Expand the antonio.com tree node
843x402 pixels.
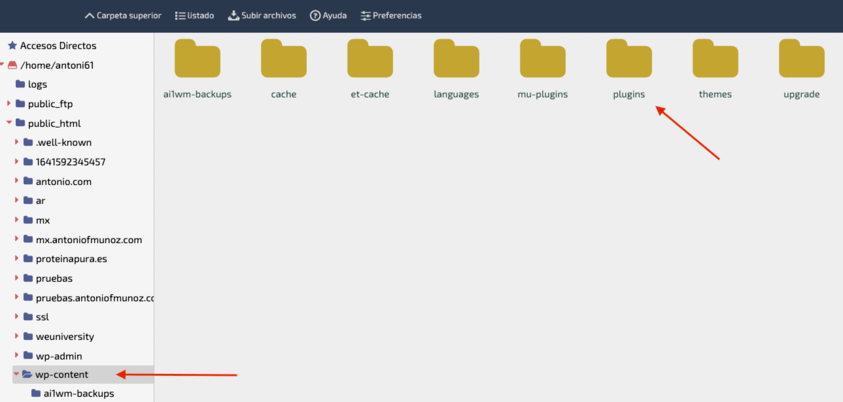point(16,181)
